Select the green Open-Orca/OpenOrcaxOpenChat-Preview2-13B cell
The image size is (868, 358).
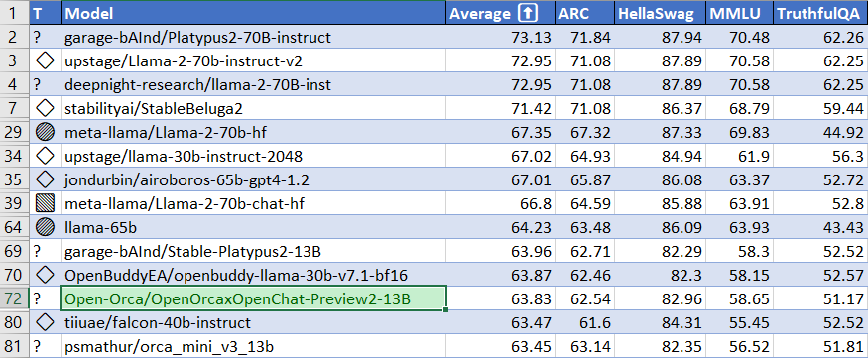(x=253, y=298)
